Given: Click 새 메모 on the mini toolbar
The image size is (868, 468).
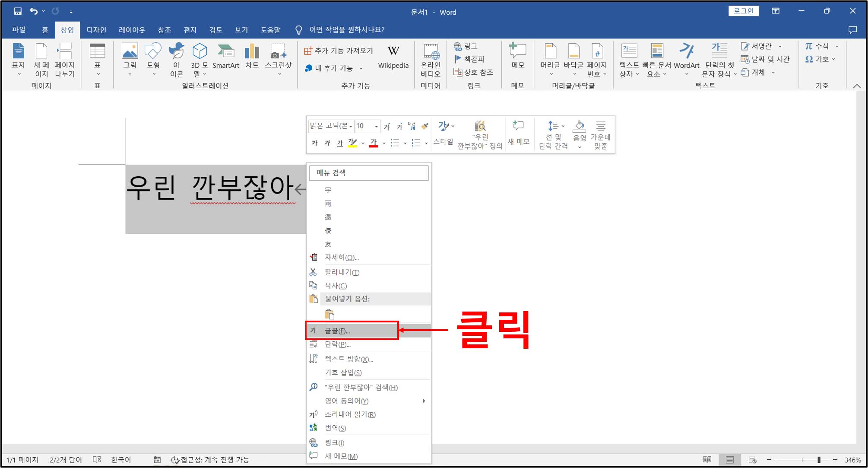Looking at the screenshot, I should 518,133.
